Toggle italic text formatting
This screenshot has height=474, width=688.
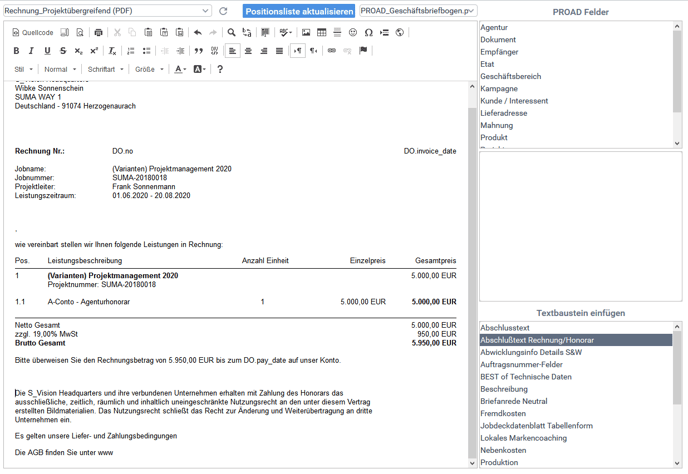(32, 51)
